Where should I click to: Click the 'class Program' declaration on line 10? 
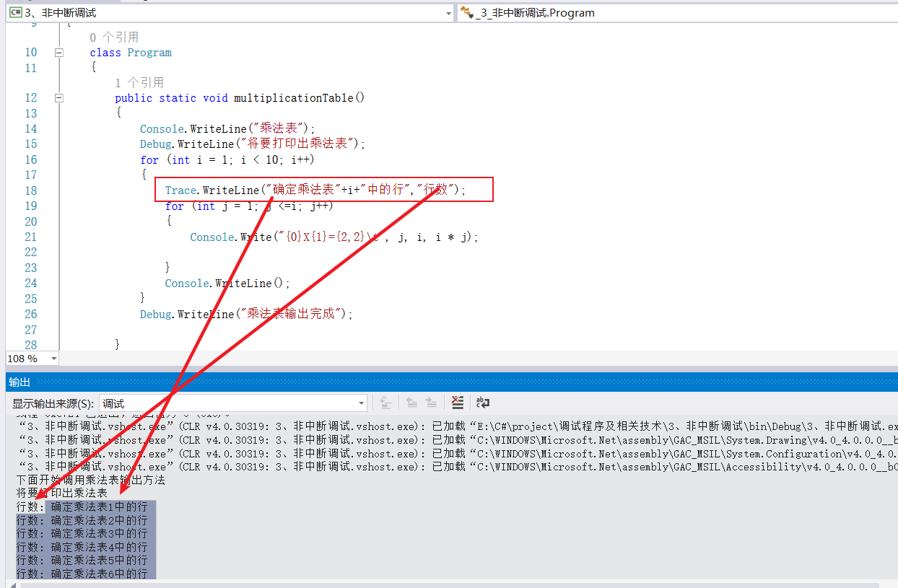[131, 53]
